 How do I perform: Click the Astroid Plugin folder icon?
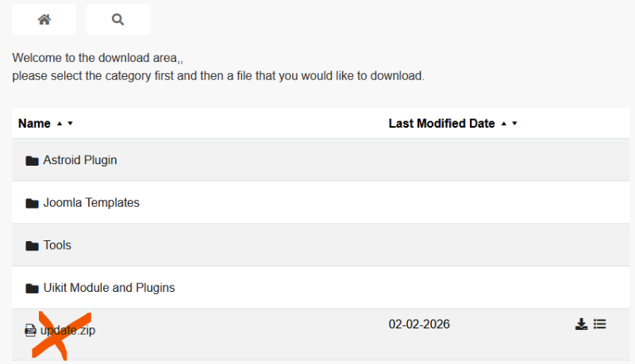(32, 160)
